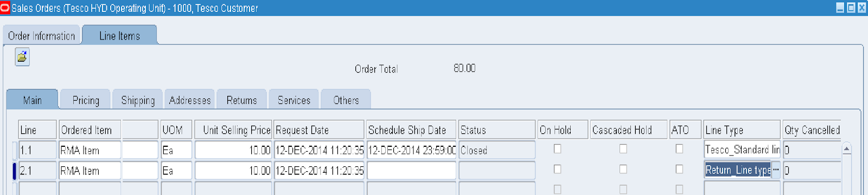Show the Services sub-tab
Screen dimensions: 868x195
click(x=293, y=100)
